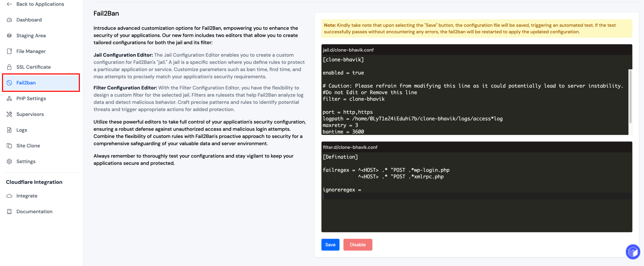
Task: Click the Staging Area layers icon
Action: pos(9,36)
